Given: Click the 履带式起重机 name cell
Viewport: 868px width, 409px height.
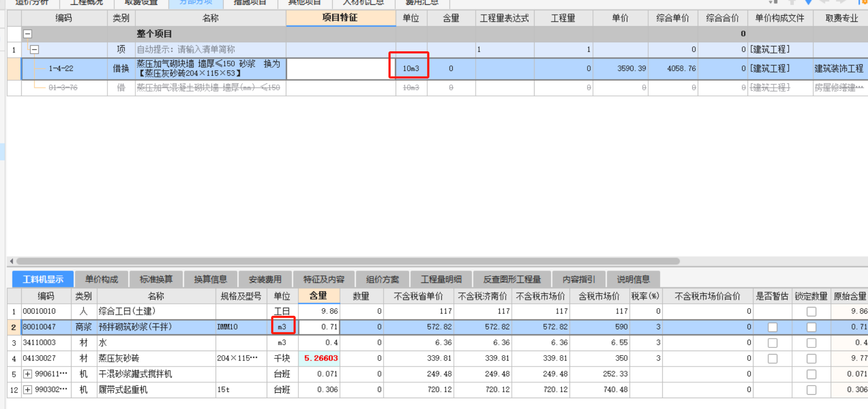Looking at the screenshot, I should 156,390.
